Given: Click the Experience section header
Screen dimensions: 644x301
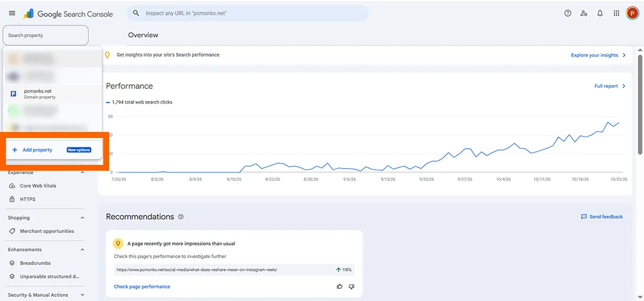Looking at the screenshot, I should point(20,173).
